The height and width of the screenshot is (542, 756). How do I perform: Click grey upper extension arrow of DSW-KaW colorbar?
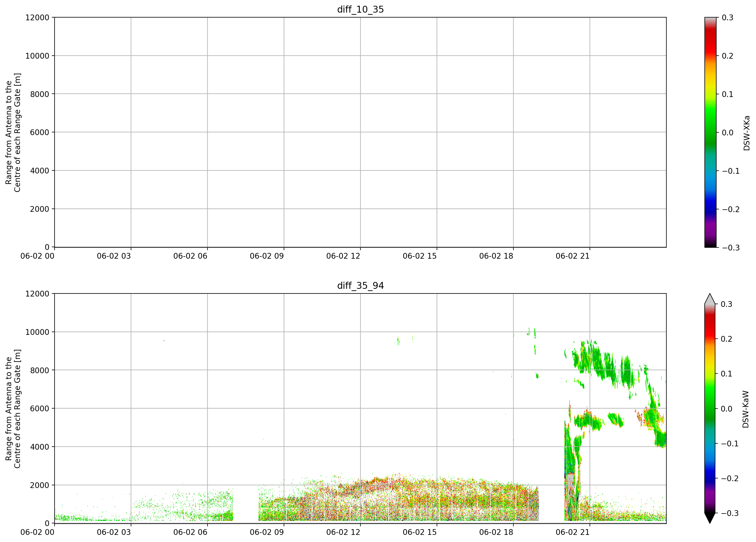(x=710, y=299)
